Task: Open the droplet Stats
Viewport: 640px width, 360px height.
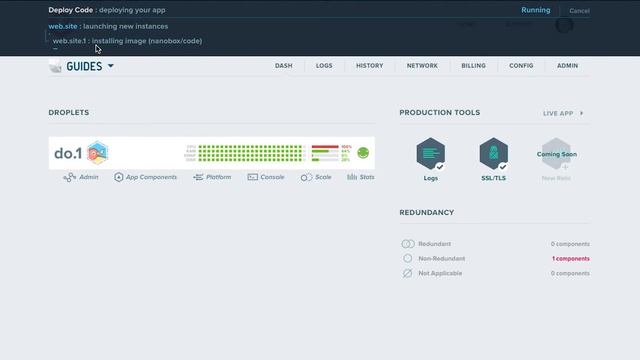Action: tap(360, 177)
